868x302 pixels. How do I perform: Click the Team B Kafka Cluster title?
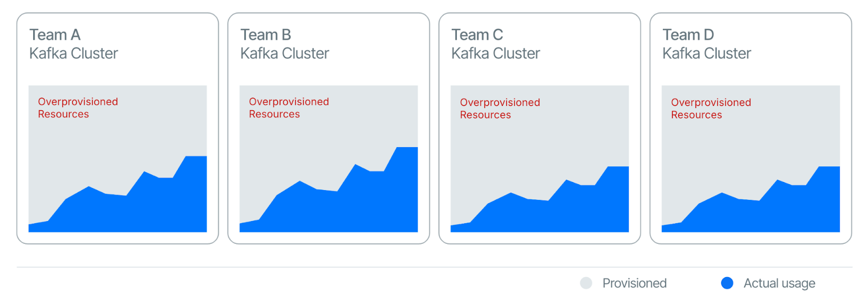(284, 44)
